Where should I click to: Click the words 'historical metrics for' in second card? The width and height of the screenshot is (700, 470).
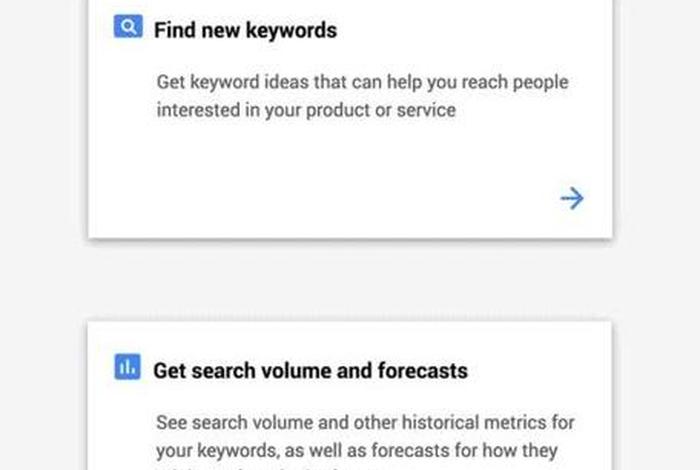488,422
